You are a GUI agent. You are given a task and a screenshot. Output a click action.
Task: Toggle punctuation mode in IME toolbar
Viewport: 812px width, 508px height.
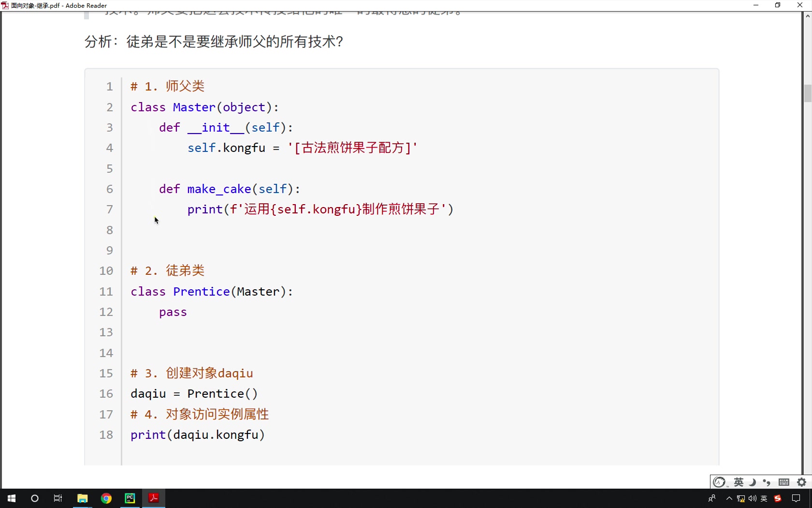click(767, 482)
